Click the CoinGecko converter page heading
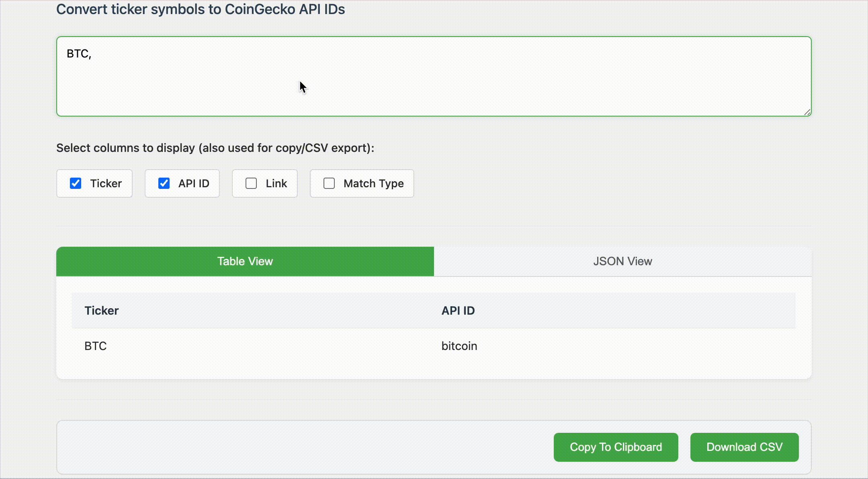Screen dimensions: 868x479 pyautogui.click(x=201, y=9)
